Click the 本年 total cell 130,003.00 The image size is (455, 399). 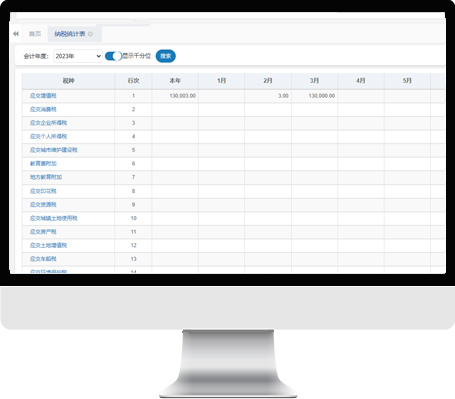[x=175, y=96]
